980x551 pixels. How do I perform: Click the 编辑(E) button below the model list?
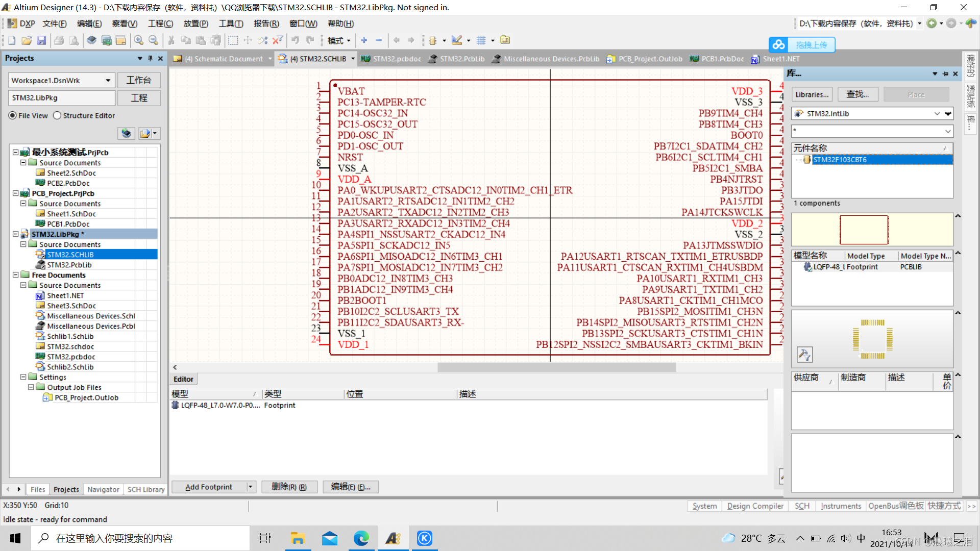[351, 487]
